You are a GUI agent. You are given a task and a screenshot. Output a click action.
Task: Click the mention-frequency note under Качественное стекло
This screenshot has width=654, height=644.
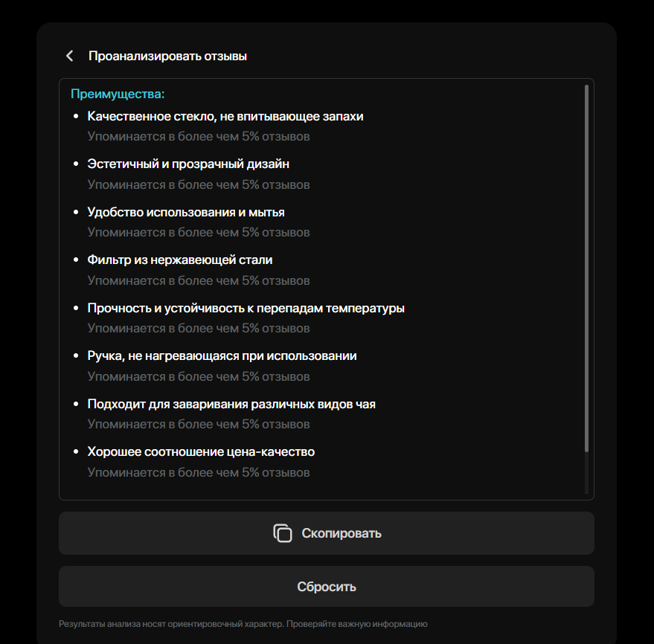coord(199,137)
